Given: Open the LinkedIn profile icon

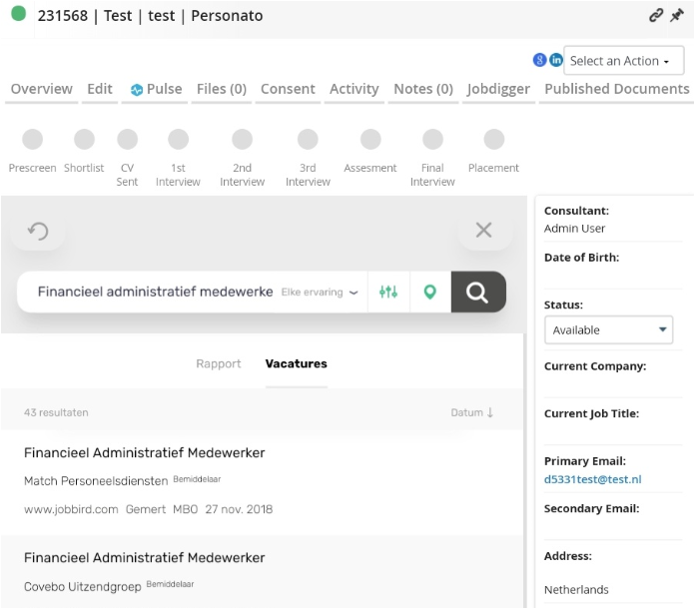Looking at the screenshot, I should [556, 60].
